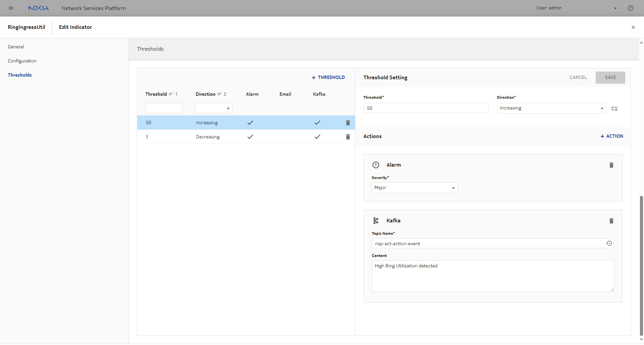Go to the Configuration section
The image size is (644, 345).
point(22,61)
